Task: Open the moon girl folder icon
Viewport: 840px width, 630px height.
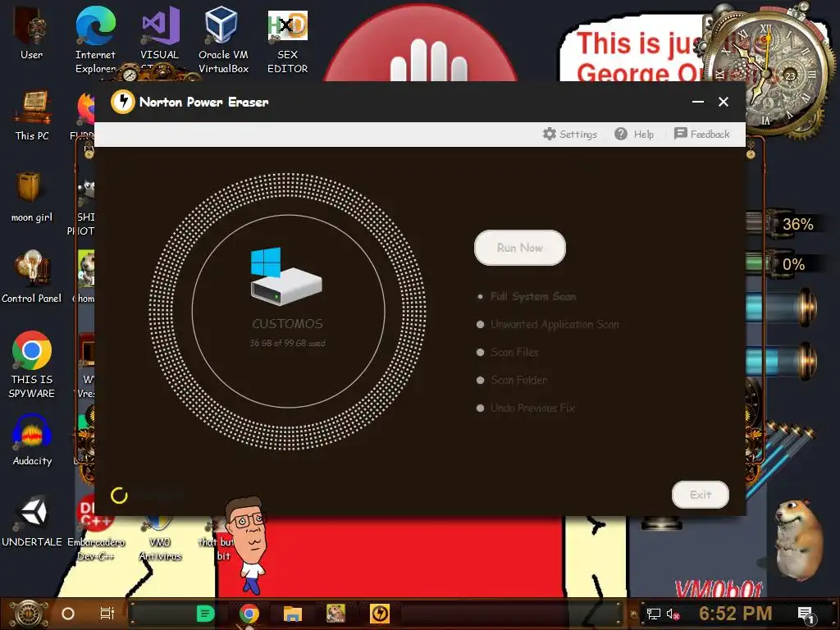Action: pyautogui.click(x=32, y=197)
